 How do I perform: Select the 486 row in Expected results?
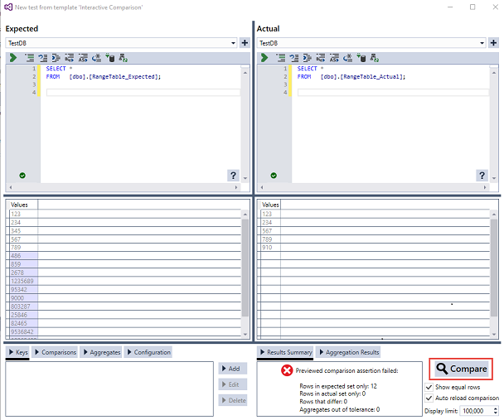coord(124,256)
